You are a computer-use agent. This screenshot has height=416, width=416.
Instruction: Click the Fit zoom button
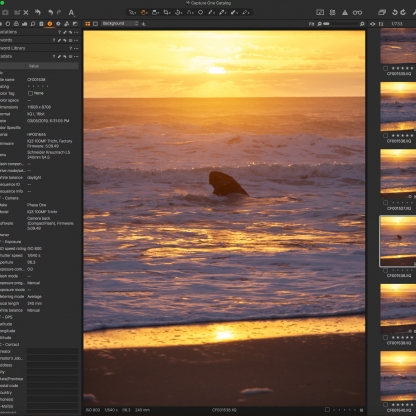[311, 24]
